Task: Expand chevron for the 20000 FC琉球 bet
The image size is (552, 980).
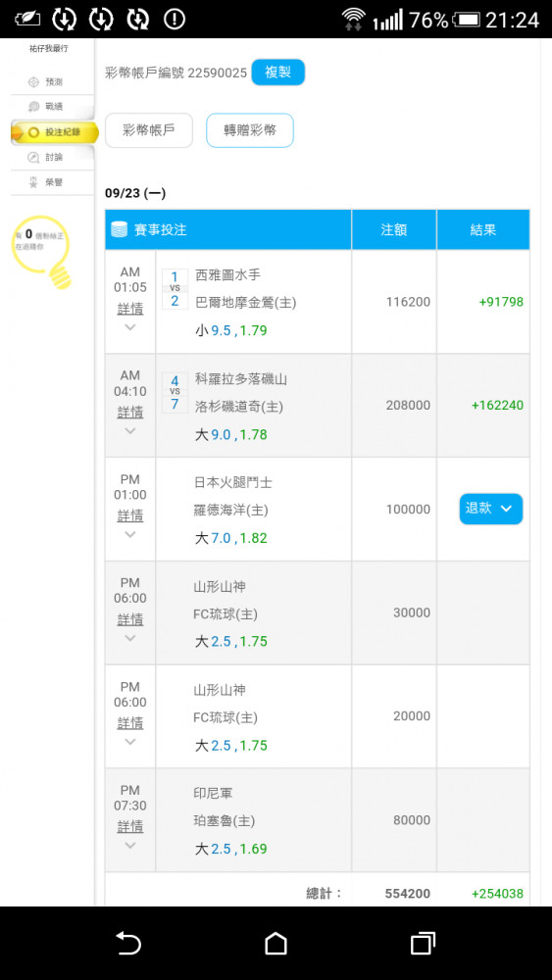Action: pyautogui.click(x=130, y=742)
